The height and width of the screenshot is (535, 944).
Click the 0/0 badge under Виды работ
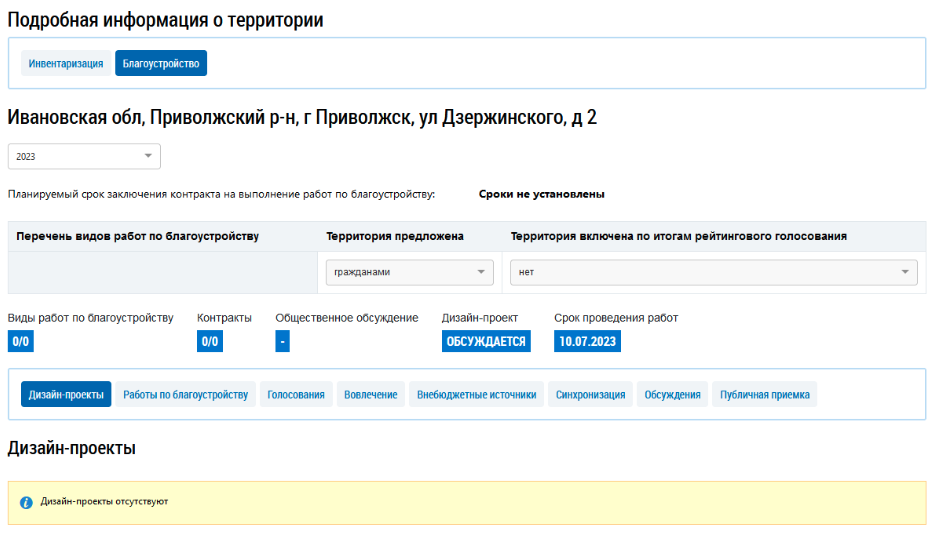pos(20,342)
